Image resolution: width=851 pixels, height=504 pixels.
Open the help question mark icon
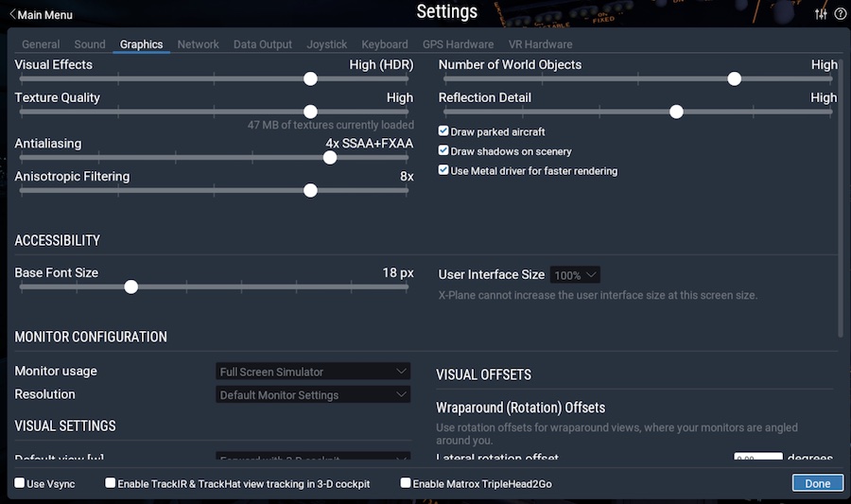click(x=840, y=14)
